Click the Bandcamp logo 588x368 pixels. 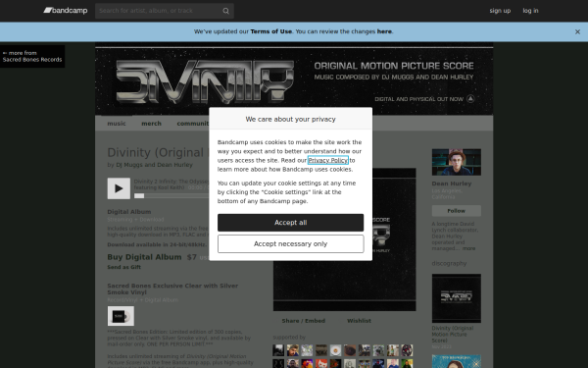(x=66, y=11)
